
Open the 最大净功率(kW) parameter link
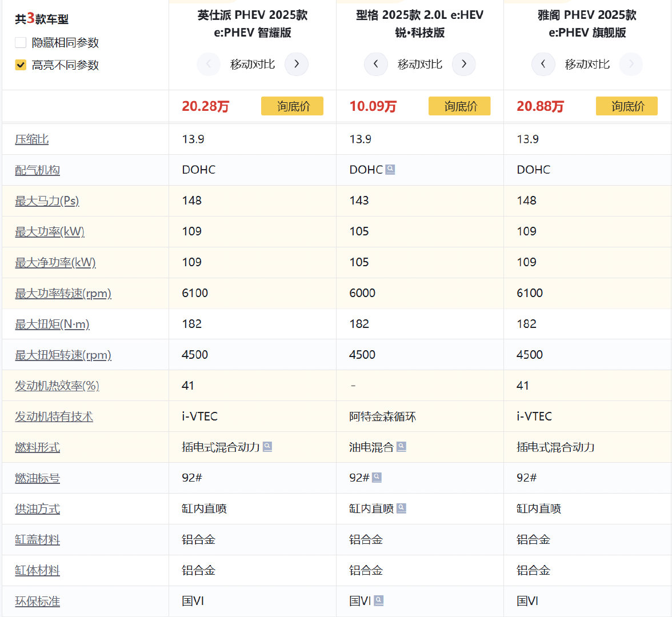coord(55,263)
